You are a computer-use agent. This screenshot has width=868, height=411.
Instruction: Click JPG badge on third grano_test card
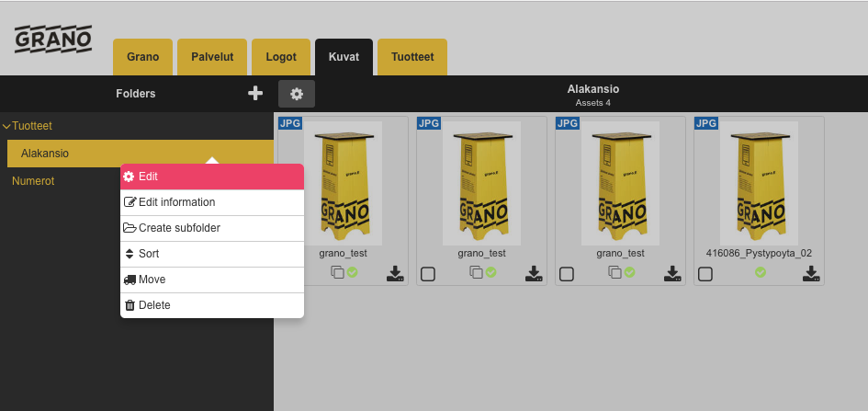click(x=568, y=123)
